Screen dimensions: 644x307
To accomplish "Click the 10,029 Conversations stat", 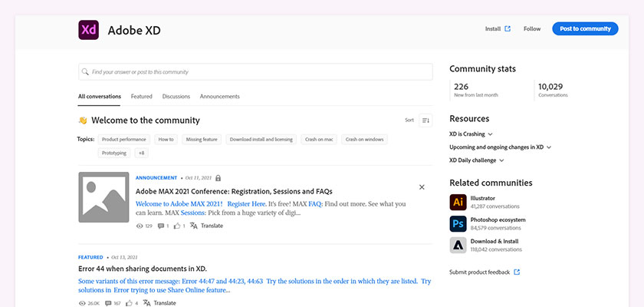I will click(x=553, y=90).
